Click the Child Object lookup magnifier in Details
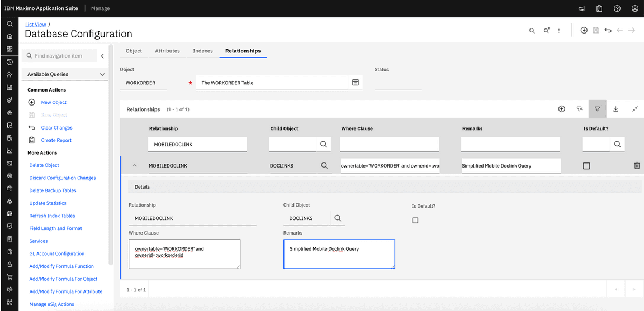This screenshot has width=644, height=311. pyautogui.click(x=338, y=218)
